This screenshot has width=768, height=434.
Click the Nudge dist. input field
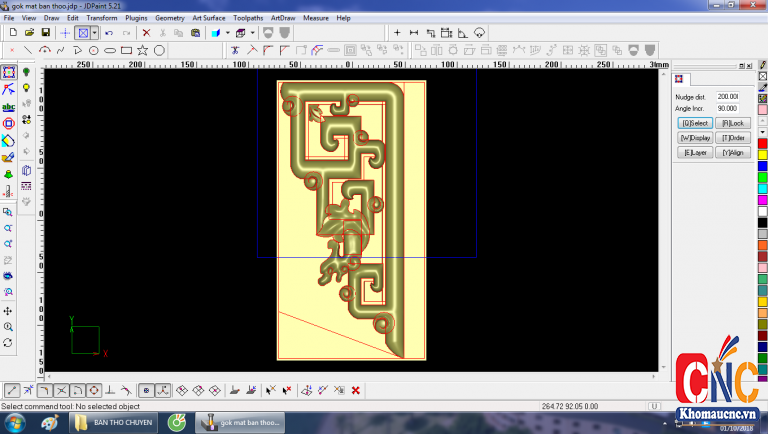point(726,96)
